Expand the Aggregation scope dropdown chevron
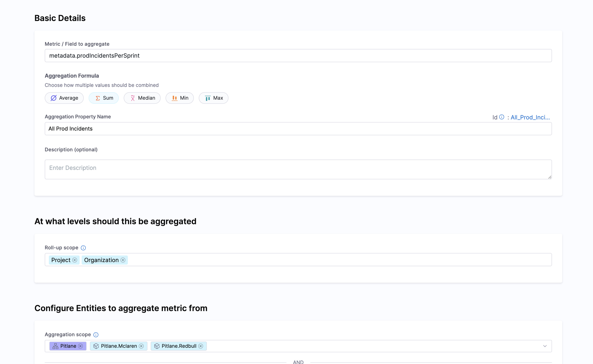The image size is (593, 364). 545,346
